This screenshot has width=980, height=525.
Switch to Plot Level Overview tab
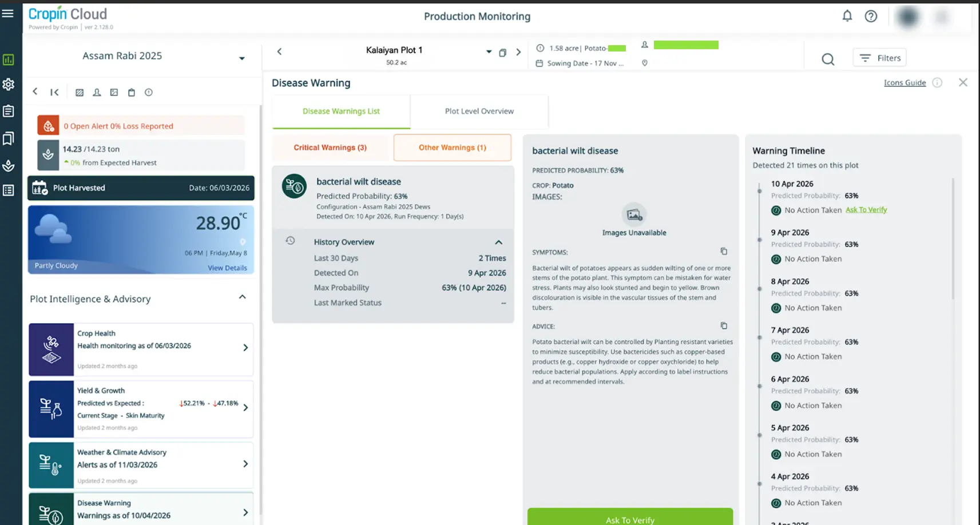(x=479, y=112)
